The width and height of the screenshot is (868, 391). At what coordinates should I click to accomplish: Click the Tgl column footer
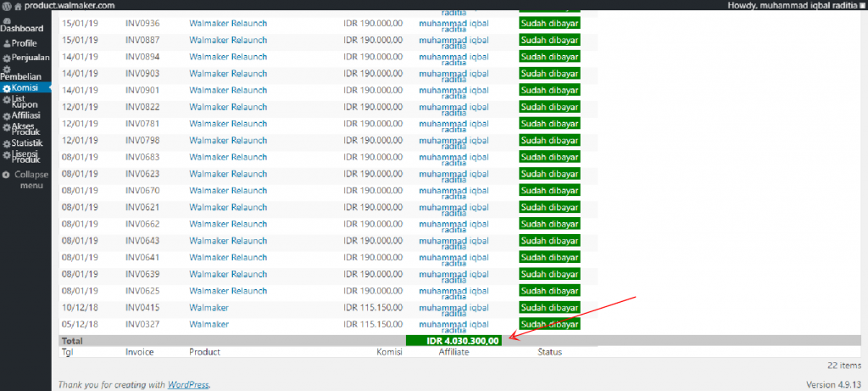[x=67, y=352]
